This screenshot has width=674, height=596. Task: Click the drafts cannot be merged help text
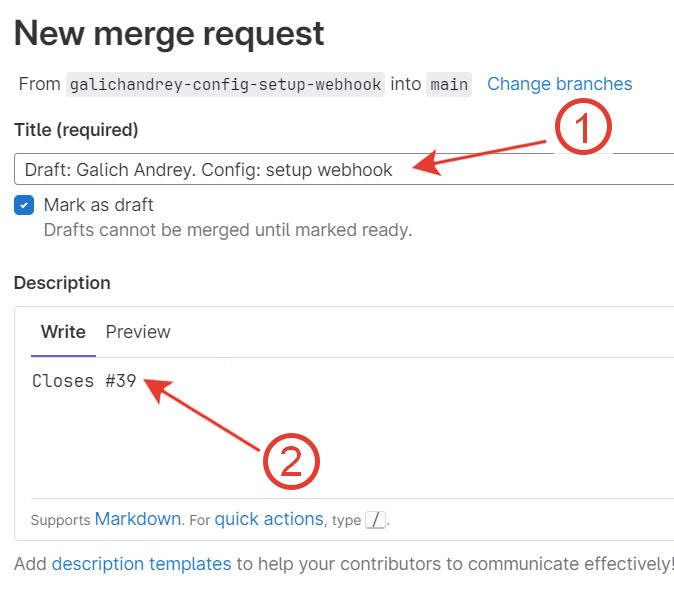click(228, 230)
